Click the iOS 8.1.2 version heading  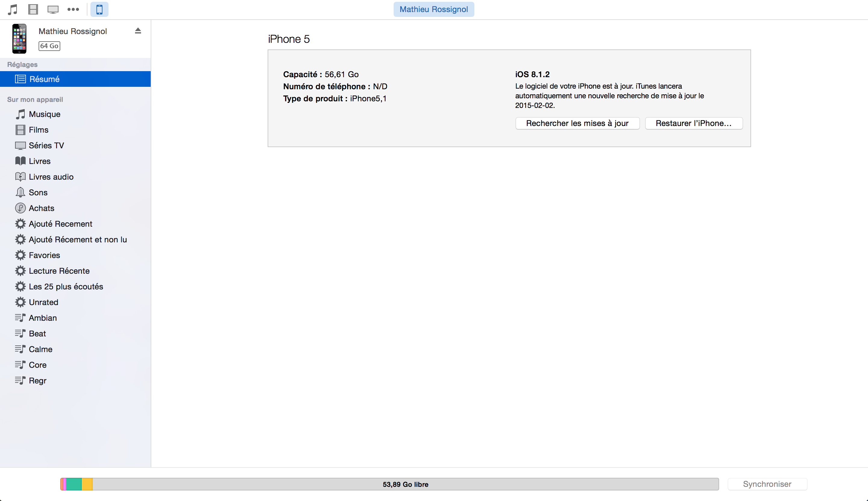[x=532, y=74]
